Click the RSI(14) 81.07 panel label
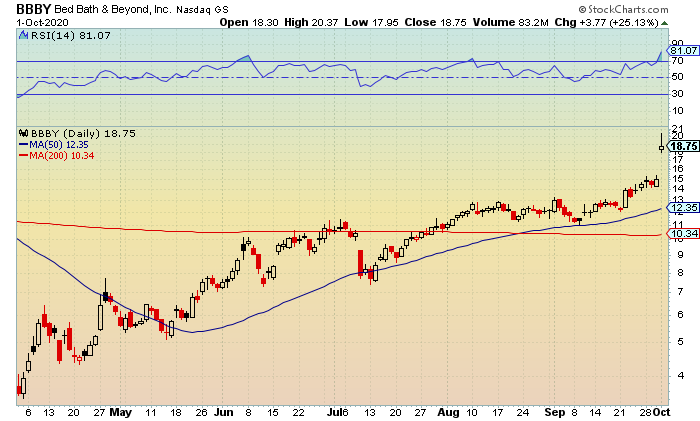Viewport: 700px width, 421px height. 71,35
